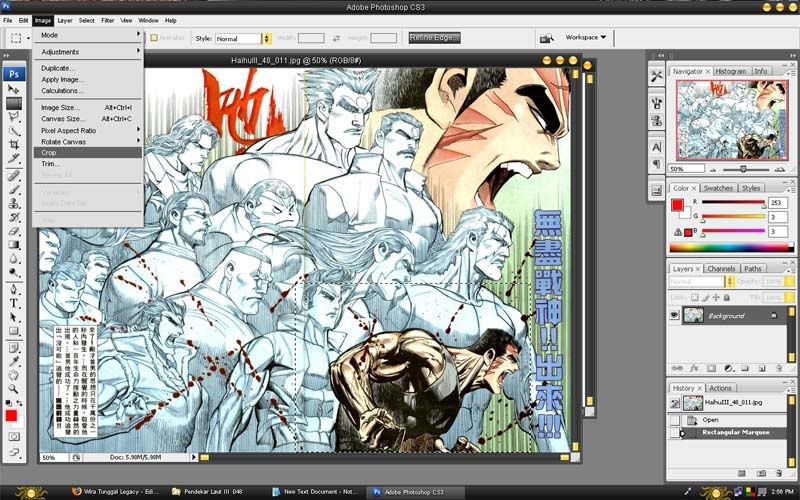Image resolution: width=800 pixels, height=500 pixels.
Task: Toggle lock transparent pixels
Action: pyautogui.click(x=694, y=297)
